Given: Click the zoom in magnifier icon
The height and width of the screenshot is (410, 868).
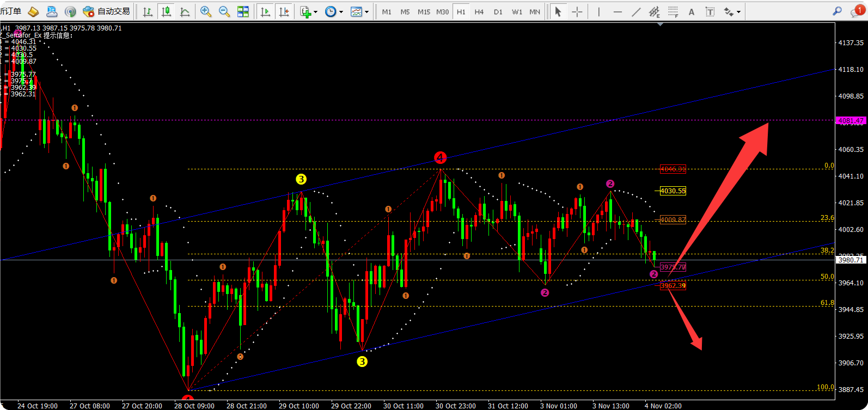Looking at the screenshot, I should [206, 11].
